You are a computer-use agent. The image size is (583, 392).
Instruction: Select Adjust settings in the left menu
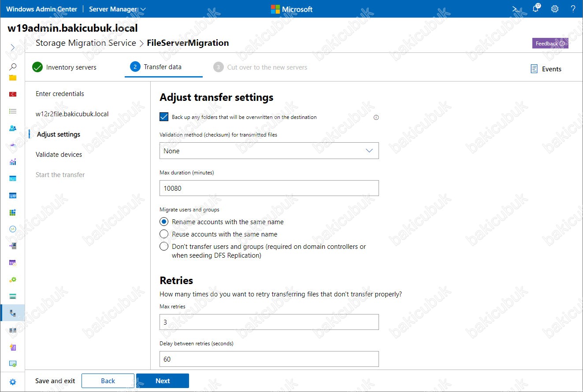(59, 134)
